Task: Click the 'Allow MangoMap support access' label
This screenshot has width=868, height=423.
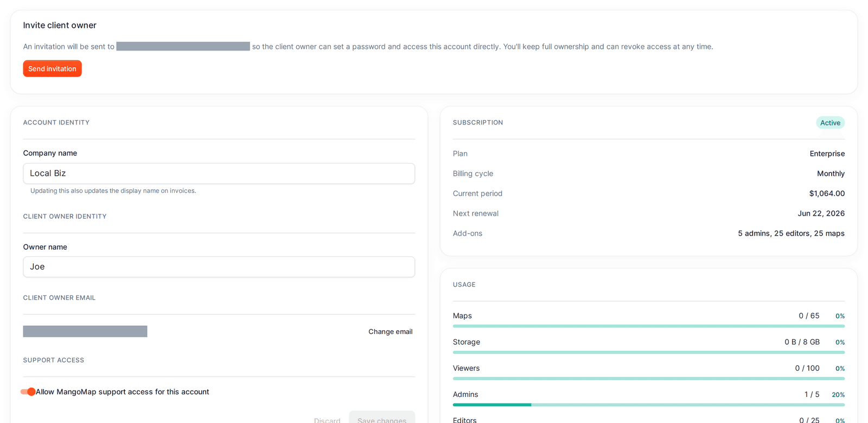Action: 123,392
